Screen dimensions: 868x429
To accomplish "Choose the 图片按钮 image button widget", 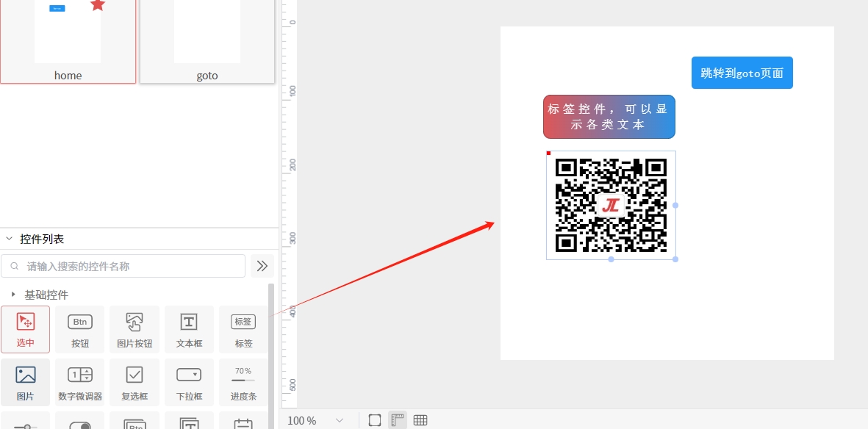I will (134, 329).
